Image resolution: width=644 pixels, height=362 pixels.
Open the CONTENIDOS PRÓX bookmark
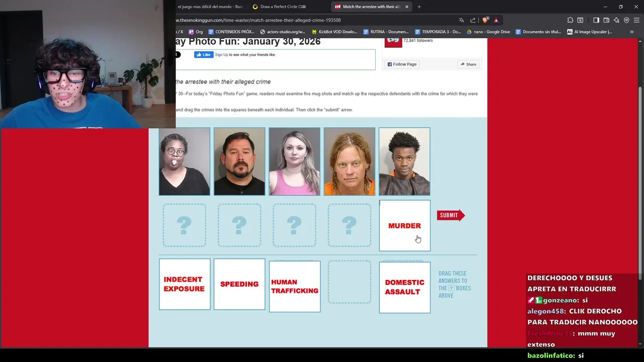[x=231, y=32]
